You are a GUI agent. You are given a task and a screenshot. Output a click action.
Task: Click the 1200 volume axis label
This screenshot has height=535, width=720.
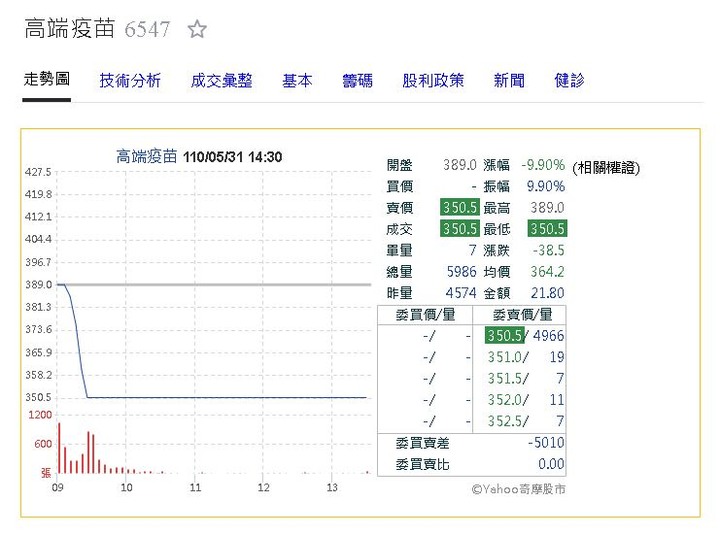[x=40, y=415]
